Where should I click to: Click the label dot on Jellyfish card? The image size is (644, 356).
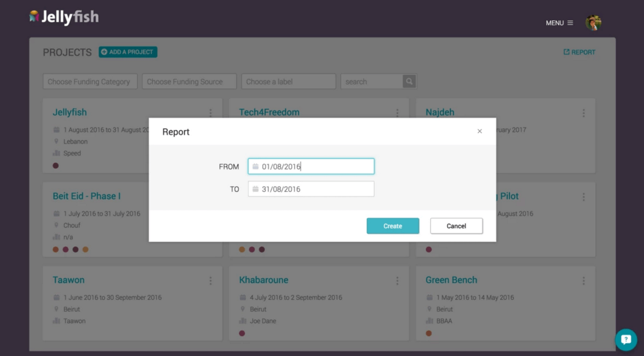tap(56, 166)
